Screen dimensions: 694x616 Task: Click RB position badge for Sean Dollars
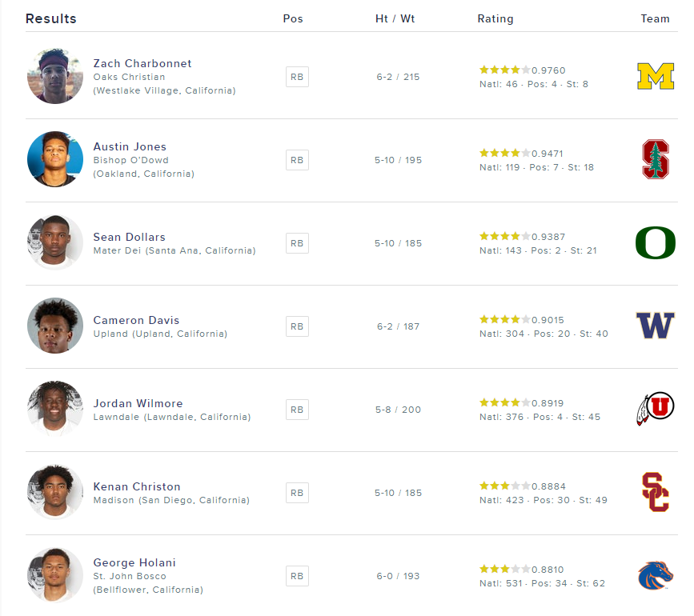tap(297, 243)
